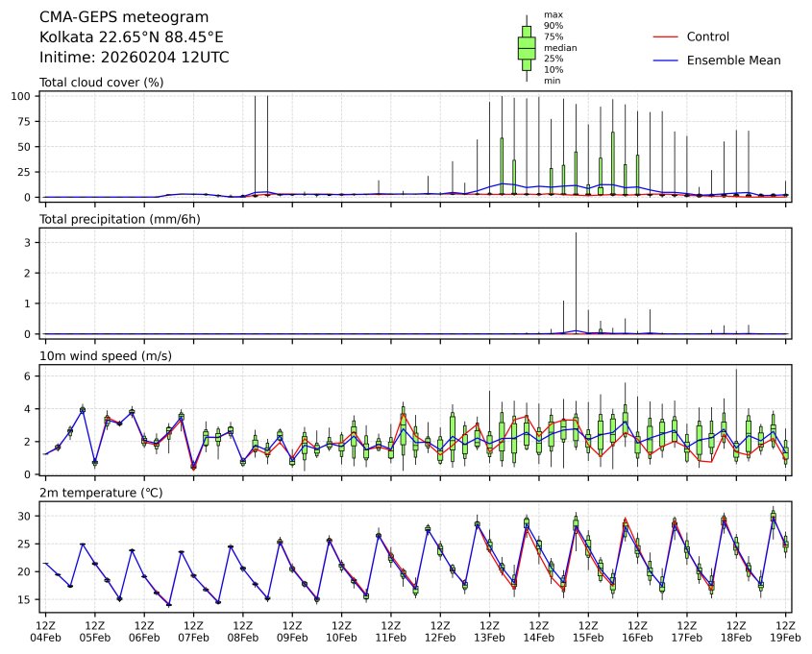Click the blue Ensemble Mean legend line
The width and height of the screenshot is (812, 654).
click(665, 60)
